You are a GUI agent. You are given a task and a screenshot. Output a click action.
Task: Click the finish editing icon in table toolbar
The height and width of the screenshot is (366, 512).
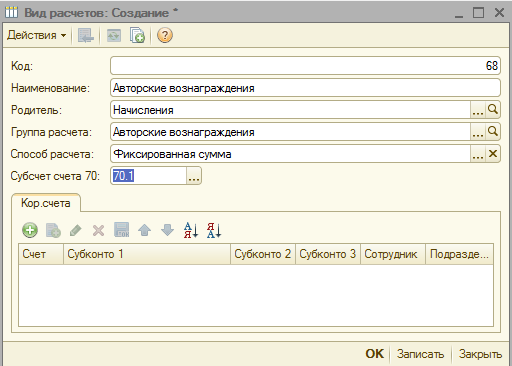(122, 230)
